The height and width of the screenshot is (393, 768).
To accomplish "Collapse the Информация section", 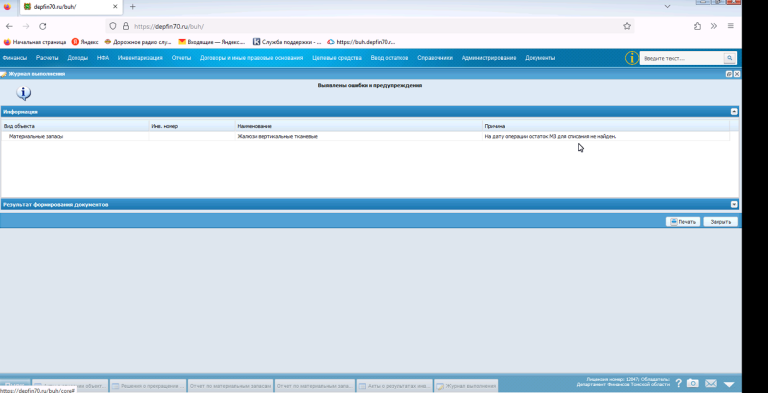I will [734, 112].
